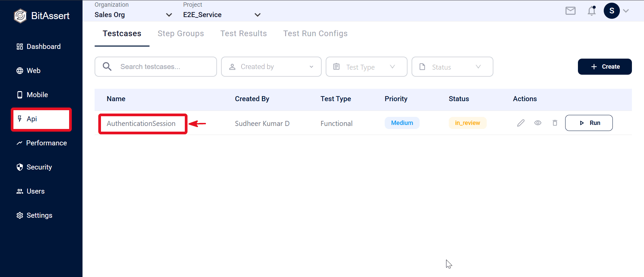Open the Project dropdown E2E_Service

point(222,15)
